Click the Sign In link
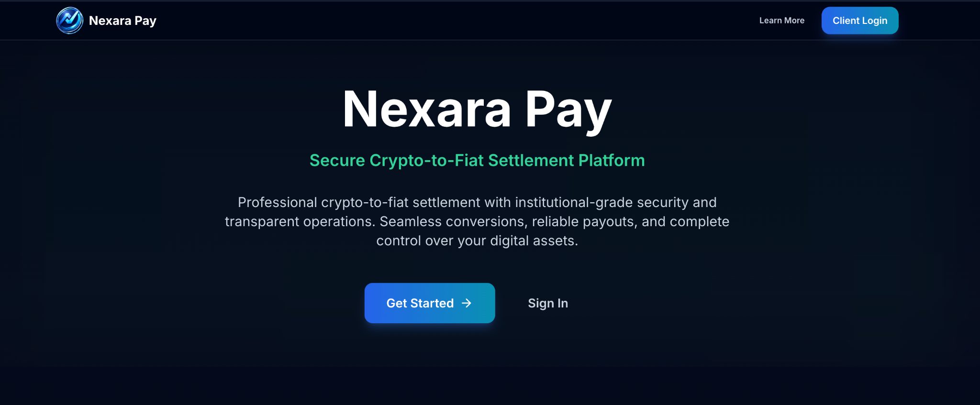 547,303
